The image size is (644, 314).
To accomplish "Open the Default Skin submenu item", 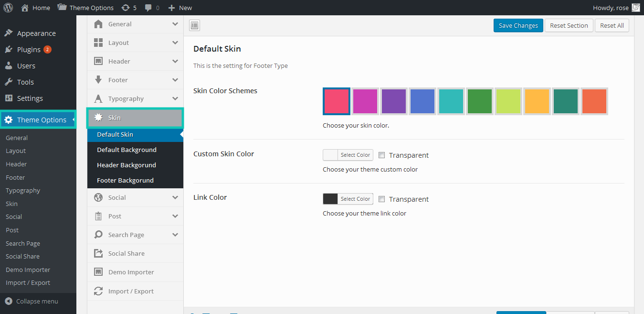I will tap(135, 135).
